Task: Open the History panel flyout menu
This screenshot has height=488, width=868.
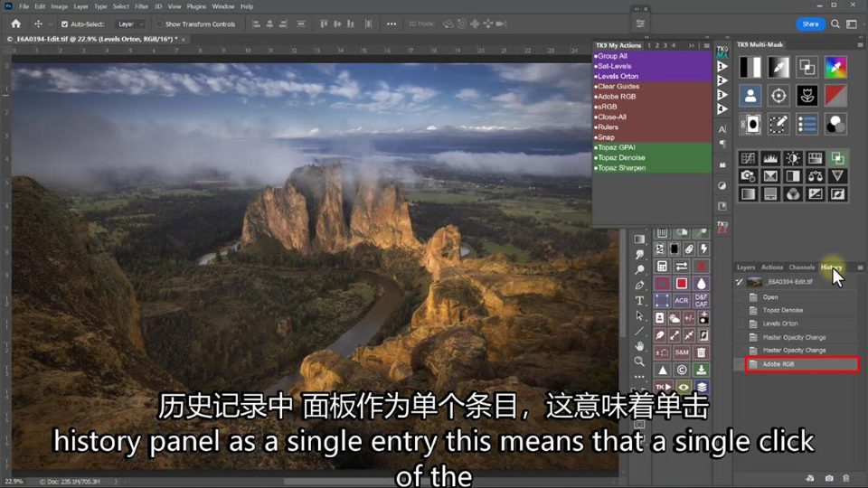Action: (x=860, y=267)
